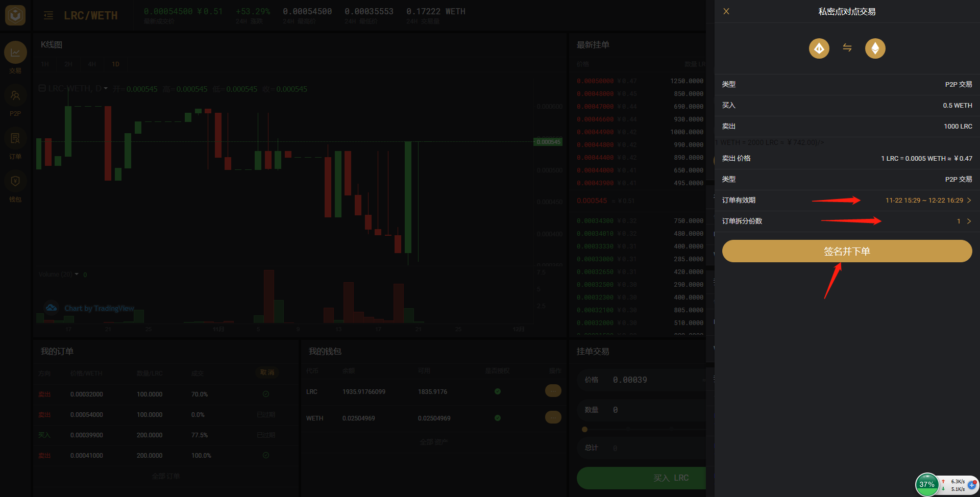This screenshot has height=497, width=980.
Task: Click the 1000 LRC sell amount value
Action: 958,127
